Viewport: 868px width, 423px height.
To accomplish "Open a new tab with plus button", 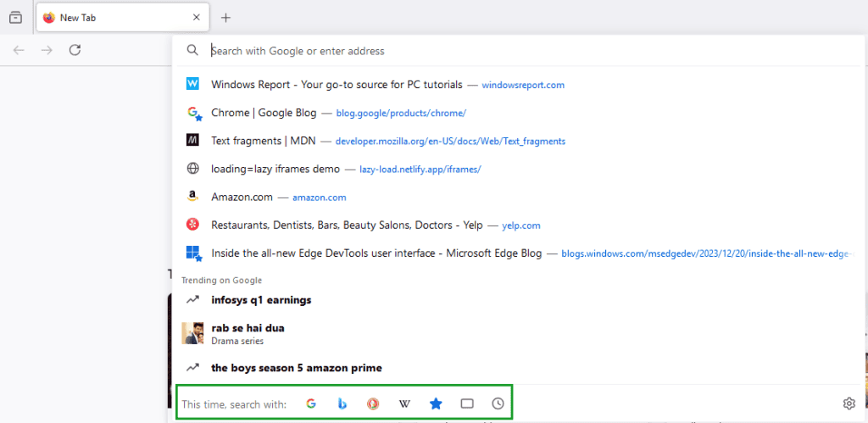I will 225,18.
